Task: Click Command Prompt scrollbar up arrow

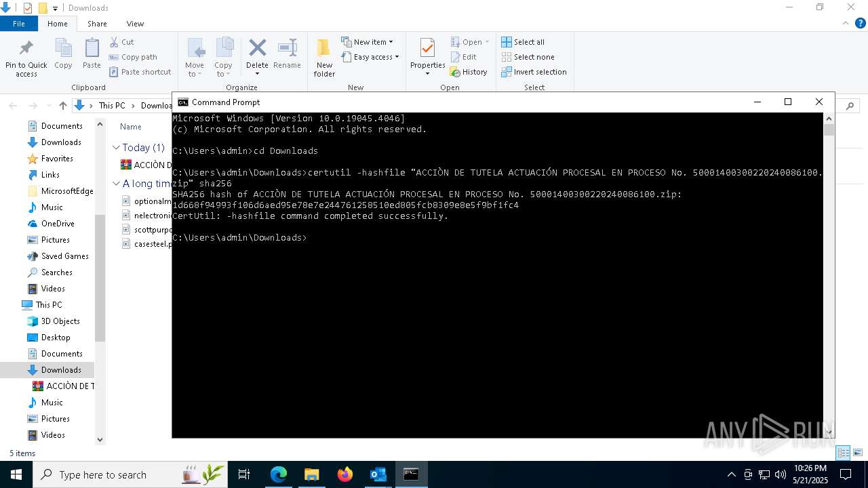Action: (829, 119)
